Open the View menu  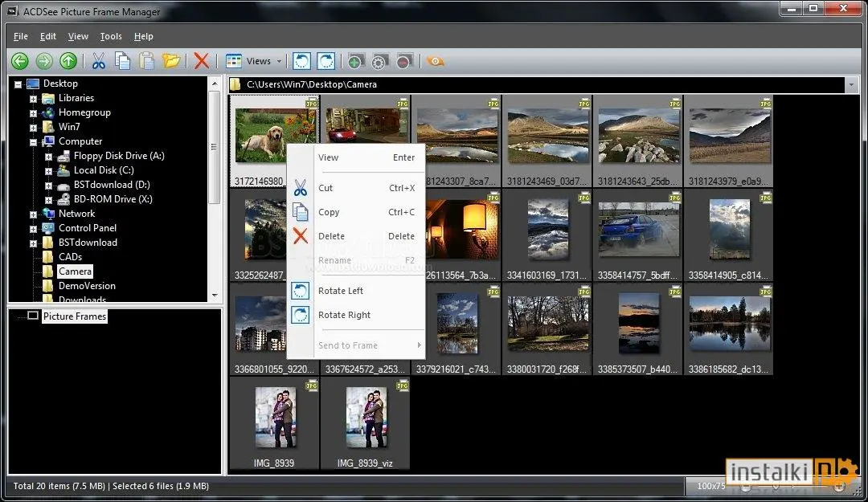click(78, 36)
